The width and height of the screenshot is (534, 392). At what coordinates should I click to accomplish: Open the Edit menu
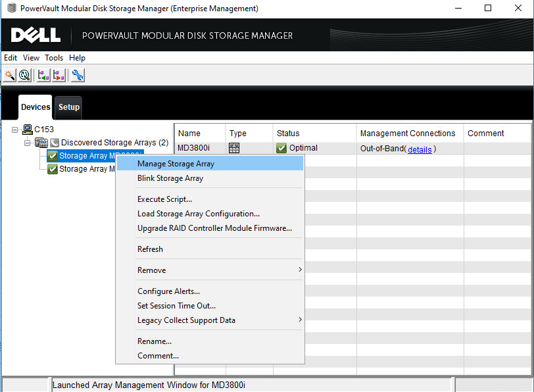click(x=11, y=58)
